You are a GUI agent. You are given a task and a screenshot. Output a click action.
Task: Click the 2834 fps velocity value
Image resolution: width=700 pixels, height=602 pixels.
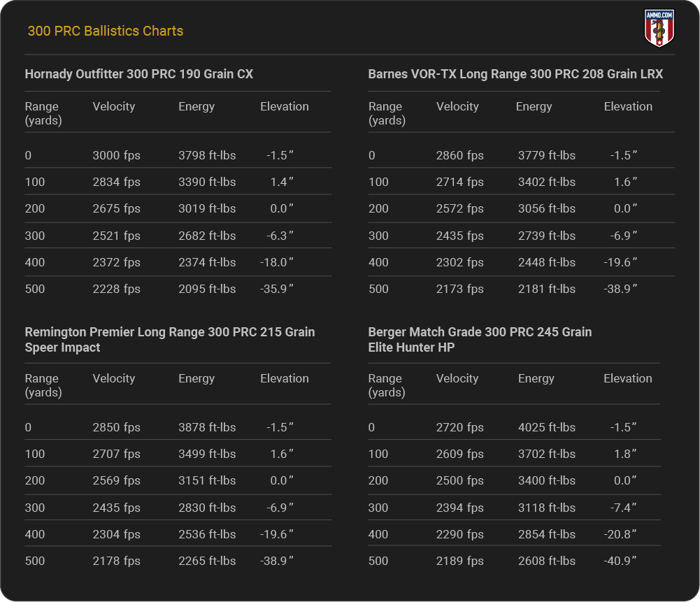117,182
